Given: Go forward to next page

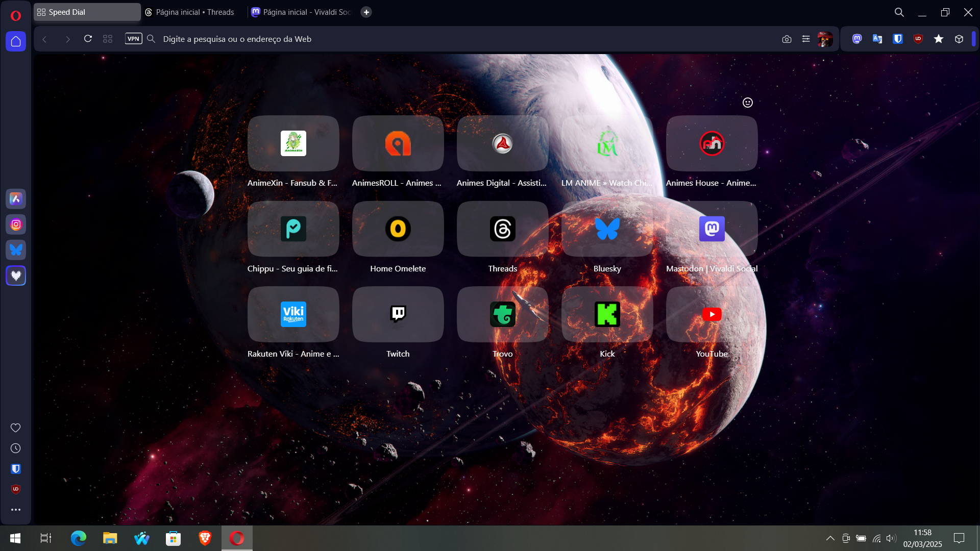Looking at the screenshot, I should click(67, 39).
